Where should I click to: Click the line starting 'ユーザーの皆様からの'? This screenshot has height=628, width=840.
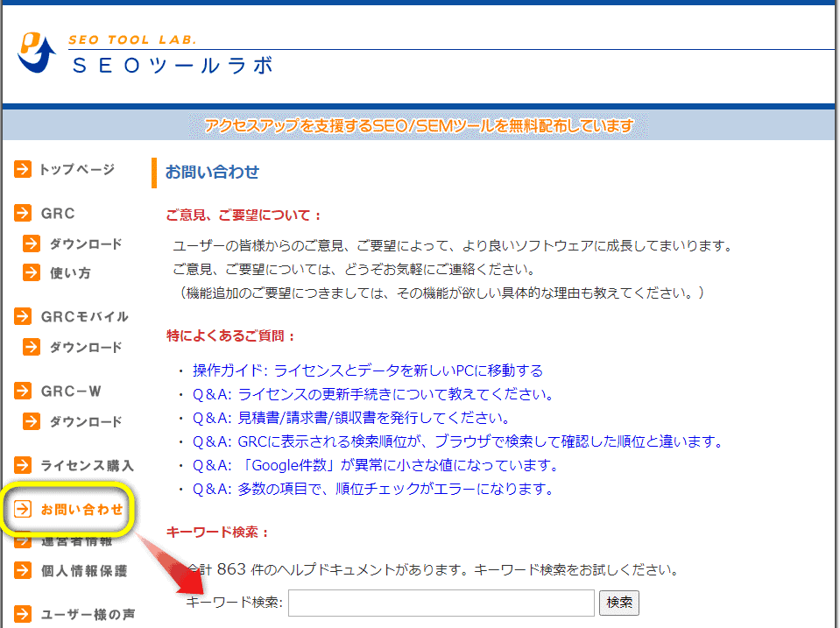(453, 245)
